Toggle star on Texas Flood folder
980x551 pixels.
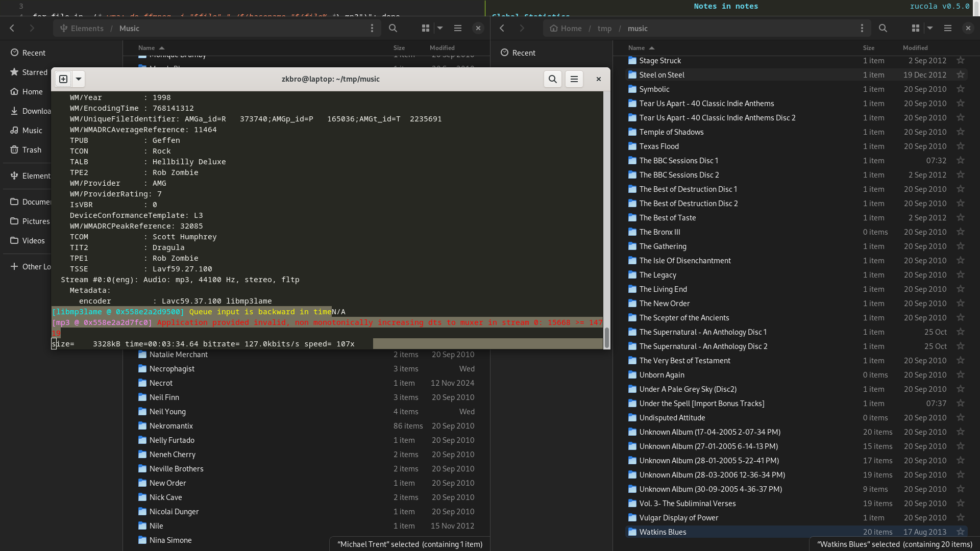click(961, 146)
